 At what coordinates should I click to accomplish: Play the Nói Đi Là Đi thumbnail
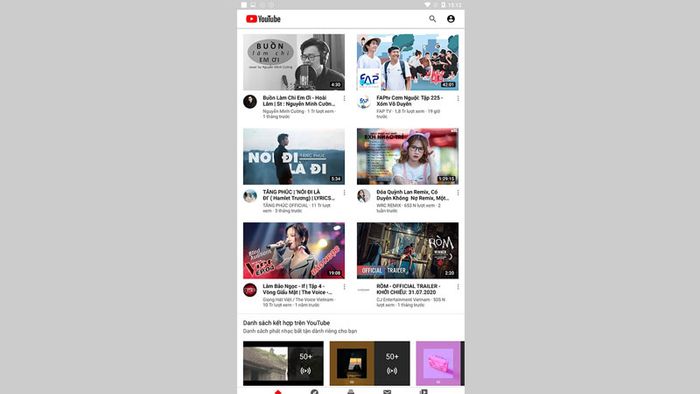294,156
